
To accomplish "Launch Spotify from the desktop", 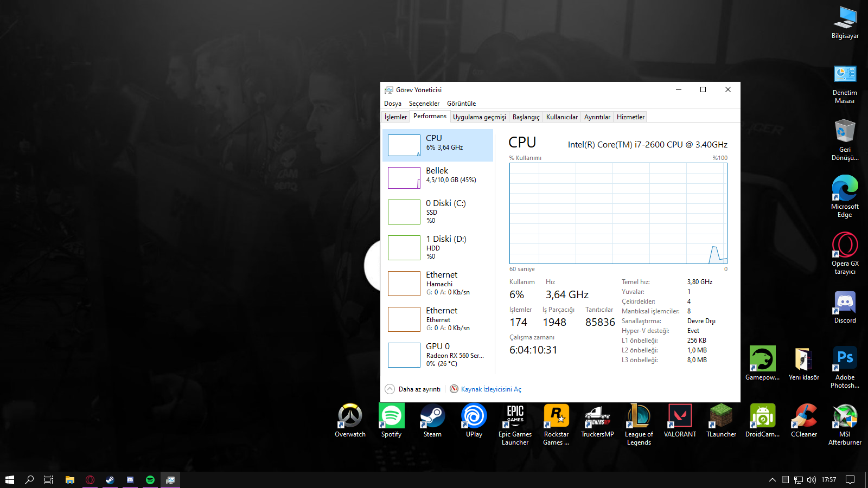I will (x=391, y=420).
